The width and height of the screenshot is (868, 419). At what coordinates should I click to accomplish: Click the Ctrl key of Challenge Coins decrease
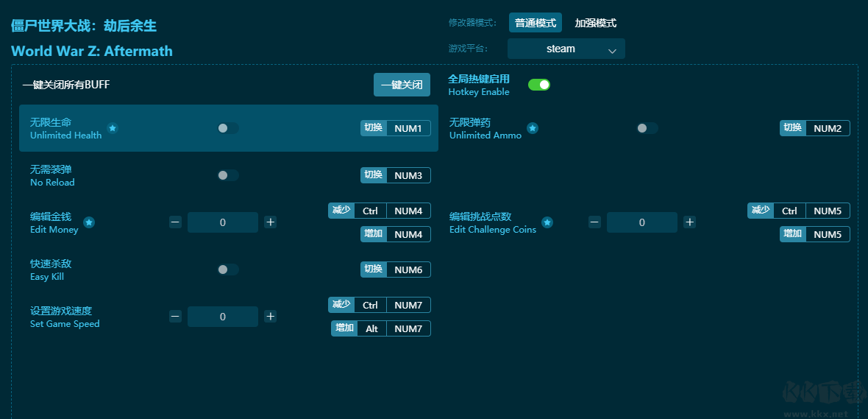(x=789, y=211)
